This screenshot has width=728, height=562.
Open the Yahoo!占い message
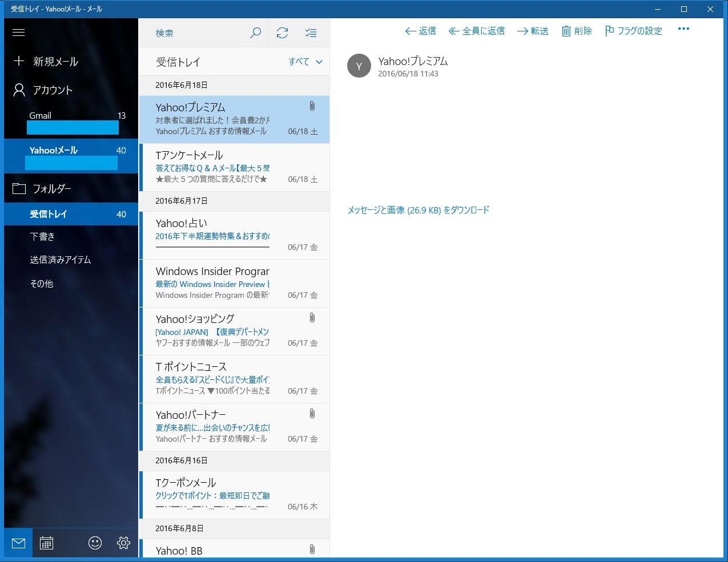234,235
